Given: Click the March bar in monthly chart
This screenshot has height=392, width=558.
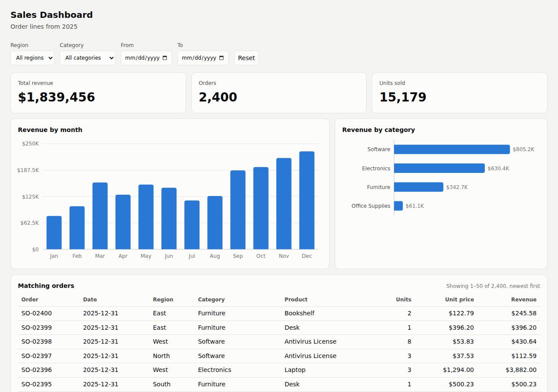Looking at the screenshot, I should 100,216.
